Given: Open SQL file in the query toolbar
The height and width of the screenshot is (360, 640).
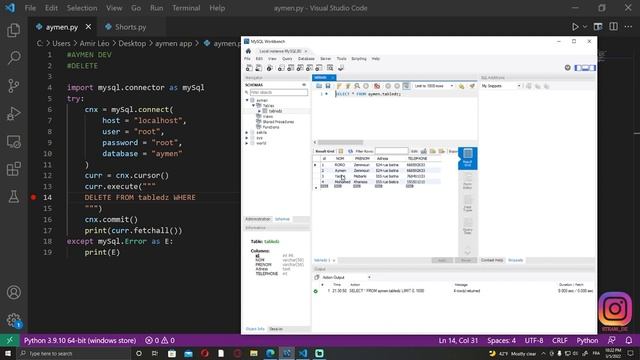Looking at the screenshot, I should (x=319, y=86).
